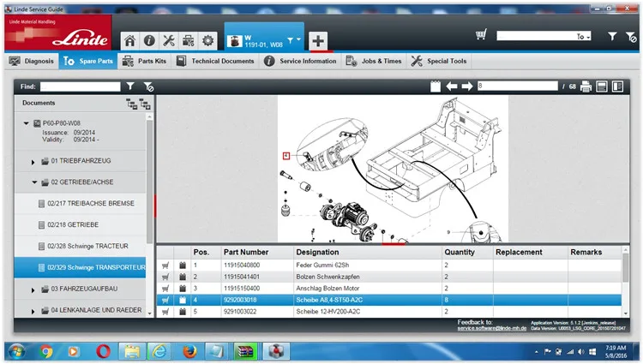Click into the Find text field
This screenshot has width=643, height=364.
[81, 87]
